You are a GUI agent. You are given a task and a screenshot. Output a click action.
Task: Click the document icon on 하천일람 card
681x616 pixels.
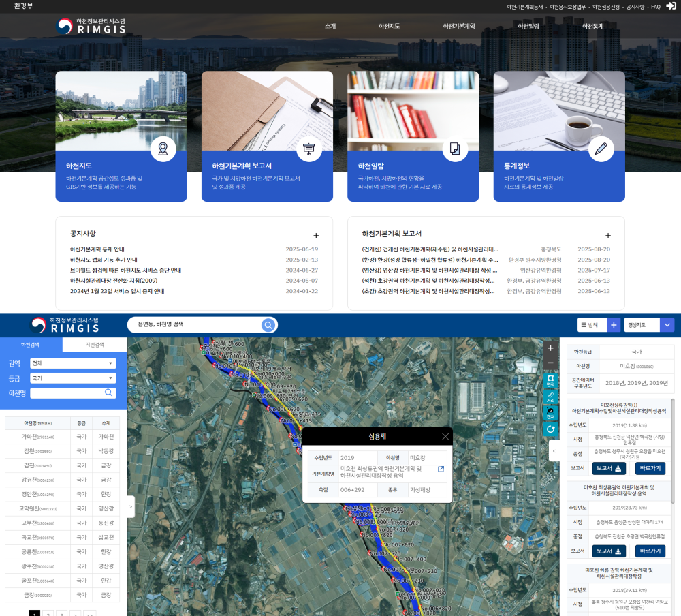455,149
